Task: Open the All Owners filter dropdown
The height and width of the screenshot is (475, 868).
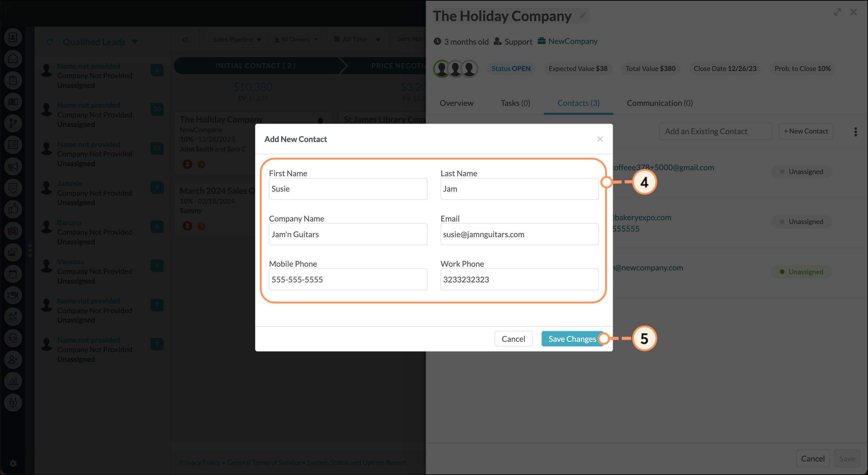Action: [x=296, y=39]
